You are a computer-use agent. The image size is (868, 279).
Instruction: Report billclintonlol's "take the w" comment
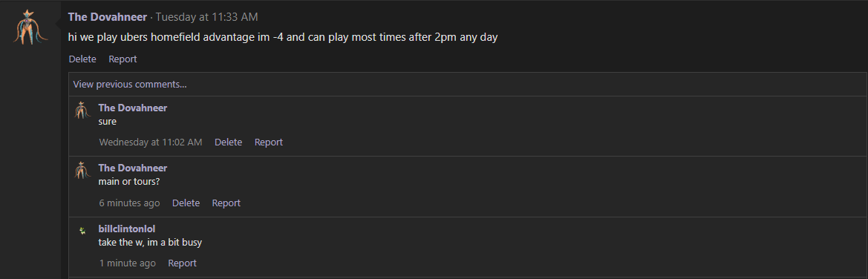pyautogui.click(x=182, y=263)
